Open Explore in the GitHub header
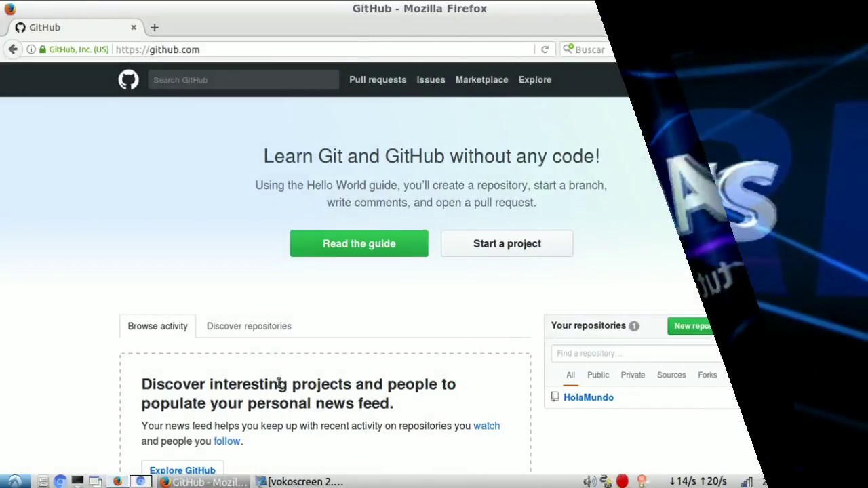This screenshot has height=488, width=868. pyautogui.click(x=535, y=79)
